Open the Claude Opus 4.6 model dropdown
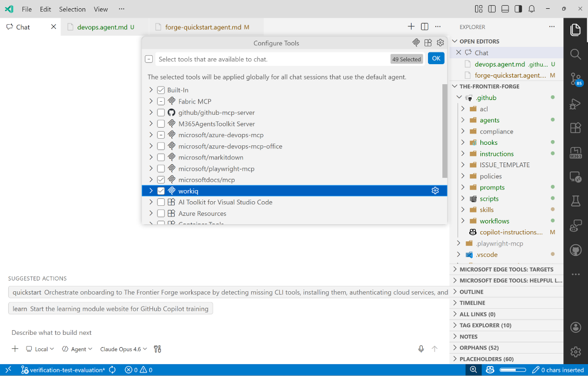This screenshot has width=588, height=376. coord(122,349)
